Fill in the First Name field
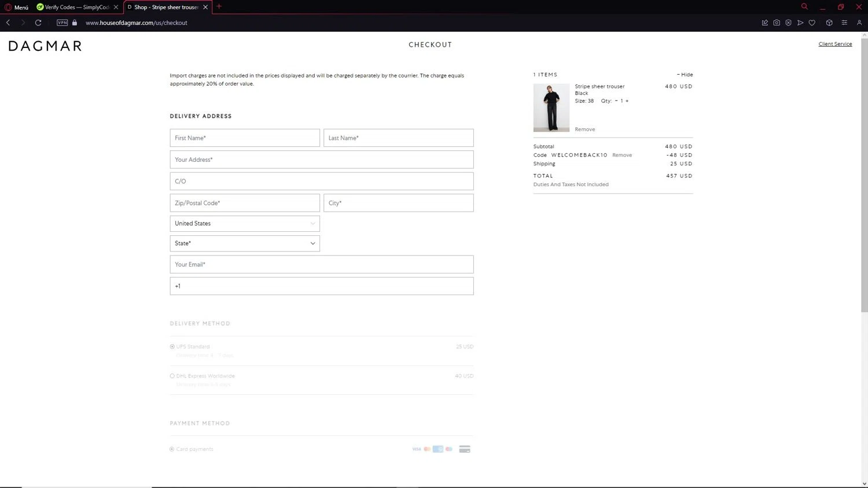 245,138
